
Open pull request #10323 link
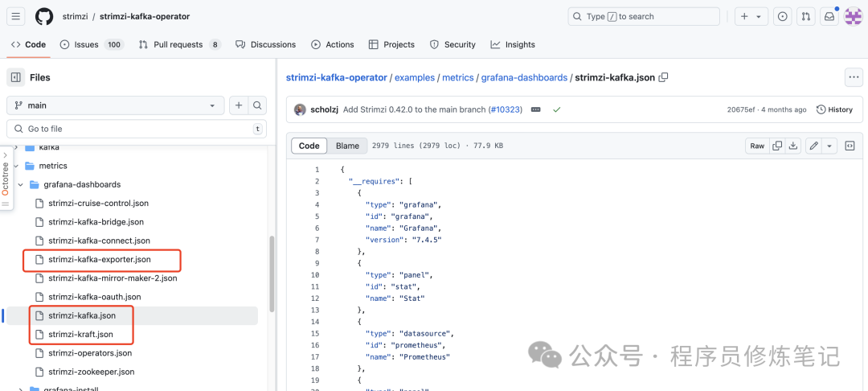click(506, 109)
